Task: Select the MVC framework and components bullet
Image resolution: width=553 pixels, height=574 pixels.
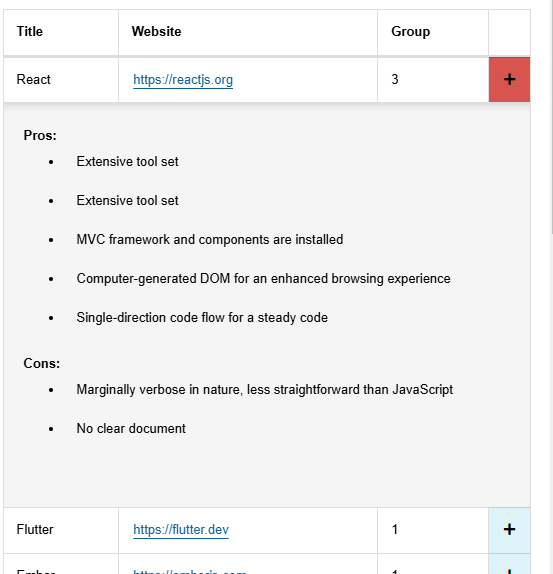Action: tap(210, 239)
